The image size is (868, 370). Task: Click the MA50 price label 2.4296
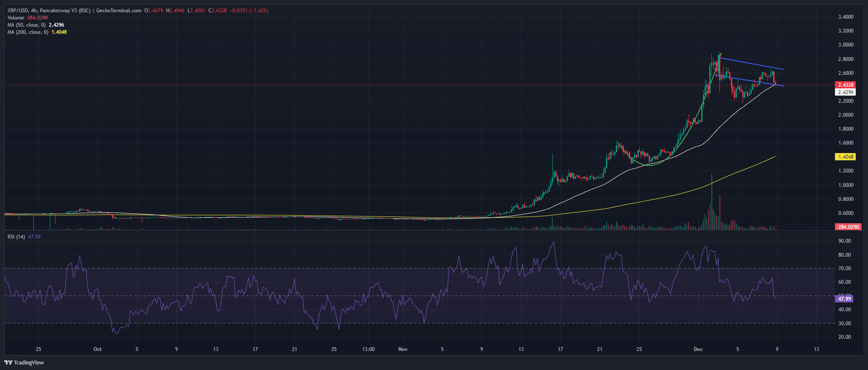tap(846, 92)
